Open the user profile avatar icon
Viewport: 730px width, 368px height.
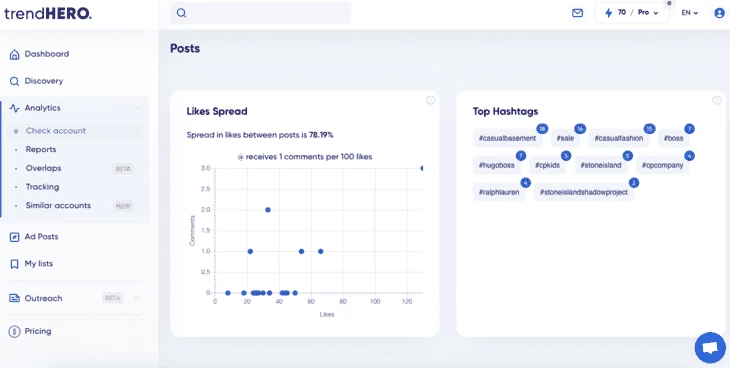719,13
